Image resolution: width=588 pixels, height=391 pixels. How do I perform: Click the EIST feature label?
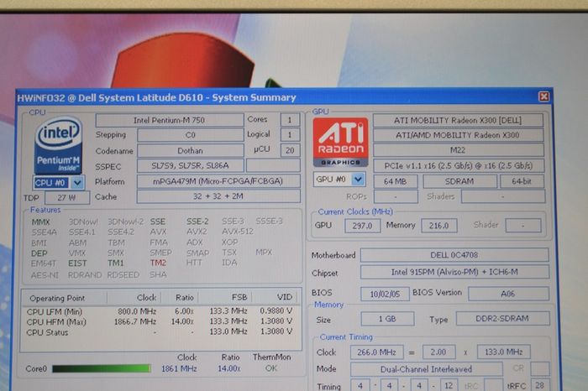pyautogui.click(x=77, y=263)
